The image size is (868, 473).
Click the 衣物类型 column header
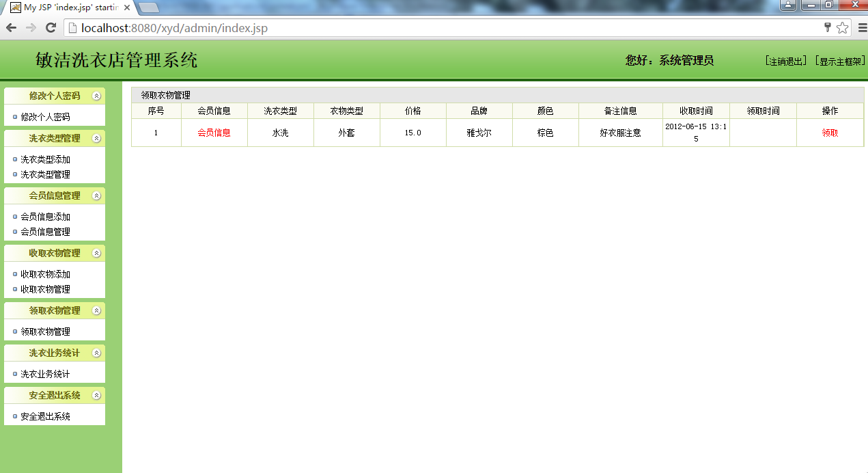point(346,111)
